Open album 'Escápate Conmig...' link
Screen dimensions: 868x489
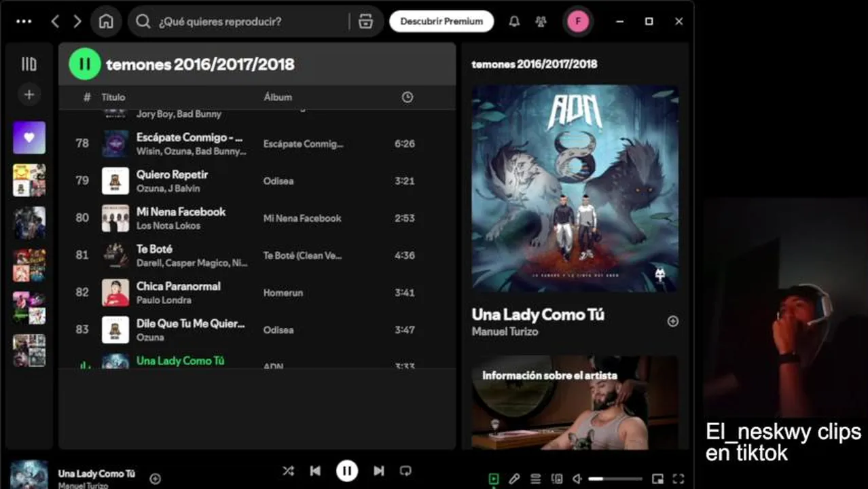303,144
